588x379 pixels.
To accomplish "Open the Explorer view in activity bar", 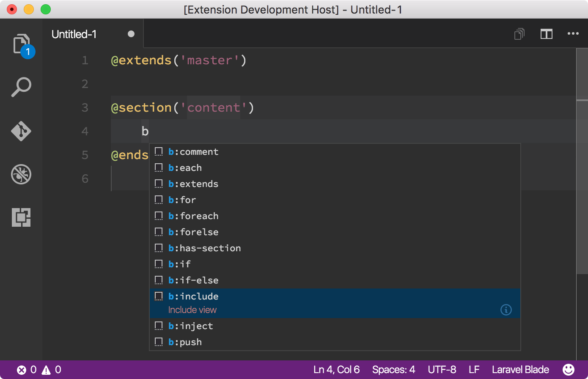I will [x=22, y=45].
